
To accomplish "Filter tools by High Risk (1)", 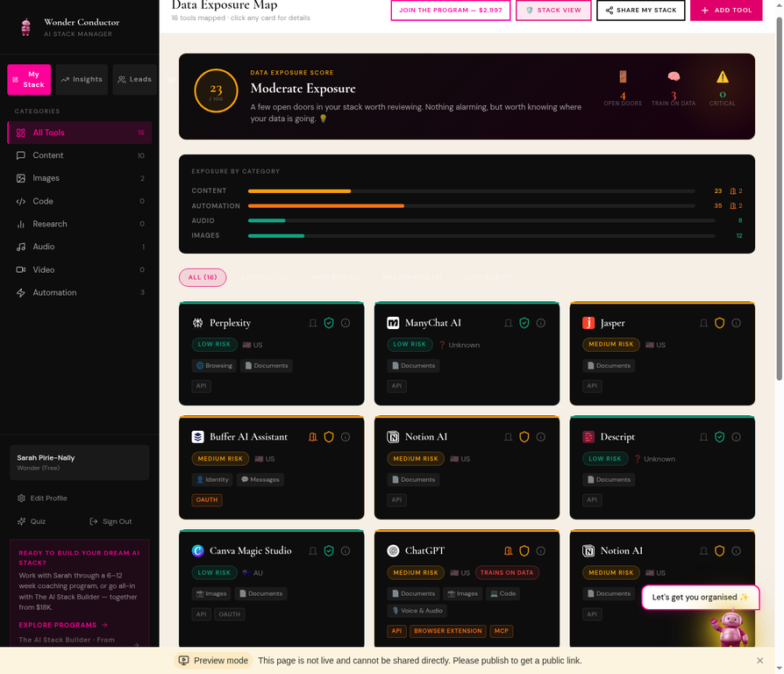I will 334,277.
